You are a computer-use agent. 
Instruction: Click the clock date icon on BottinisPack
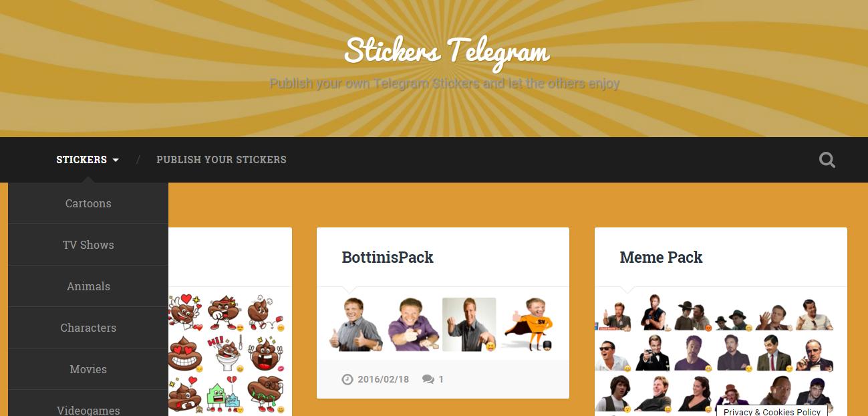(x=347, y=379)
